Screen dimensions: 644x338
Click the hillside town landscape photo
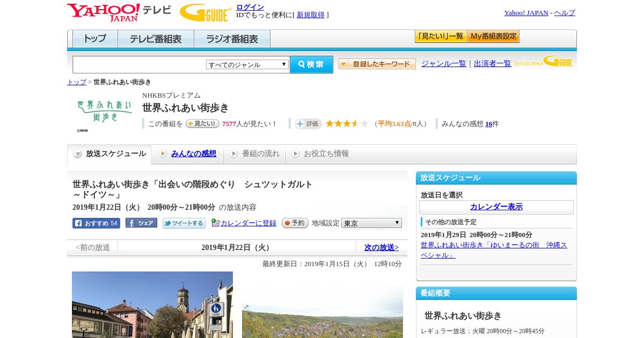pyautogui.click(x=323, y=312)
